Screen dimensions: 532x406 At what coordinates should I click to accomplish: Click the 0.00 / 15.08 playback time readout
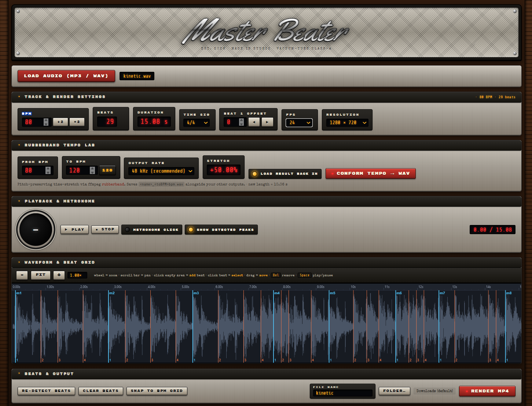click(492, 230)
